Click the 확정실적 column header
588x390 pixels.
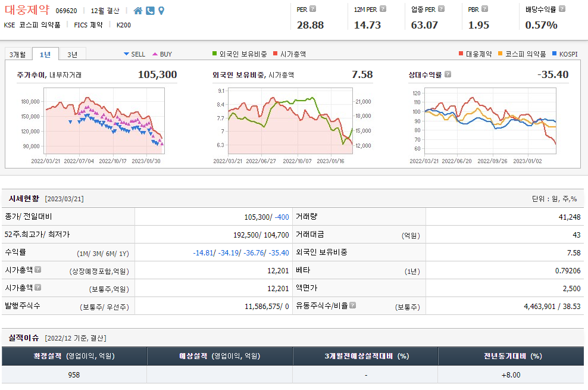tap(74, 356)
